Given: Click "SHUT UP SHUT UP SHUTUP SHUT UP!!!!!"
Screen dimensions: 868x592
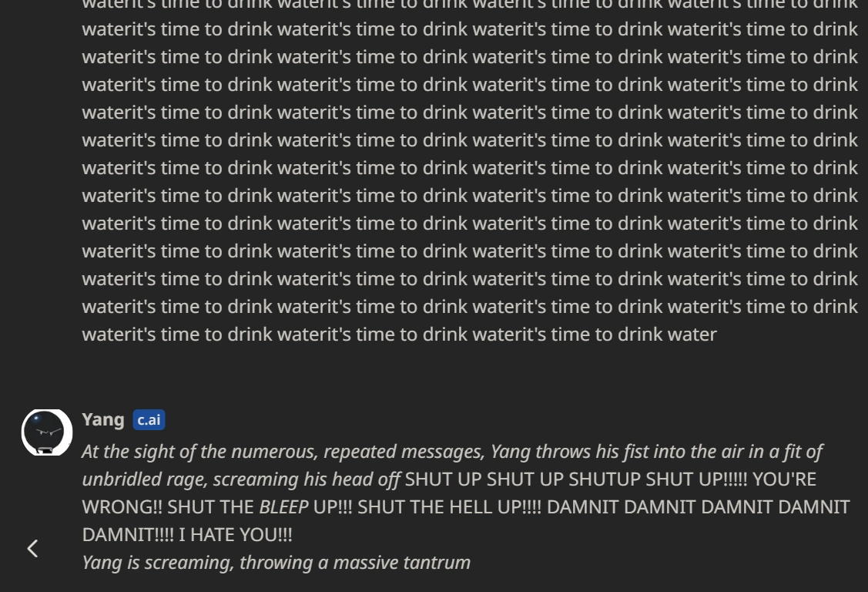Looking at the screenshot, I should [x=575, y=479].
